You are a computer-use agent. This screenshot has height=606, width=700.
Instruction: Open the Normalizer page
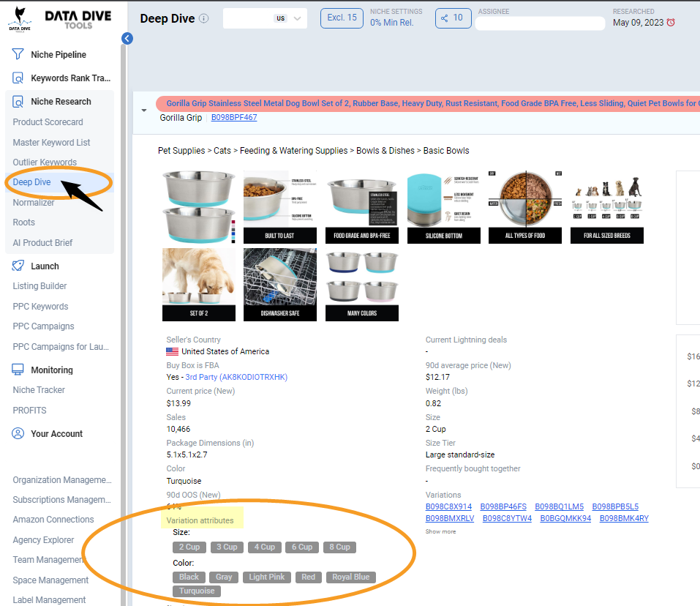click(x=34, y=202)
